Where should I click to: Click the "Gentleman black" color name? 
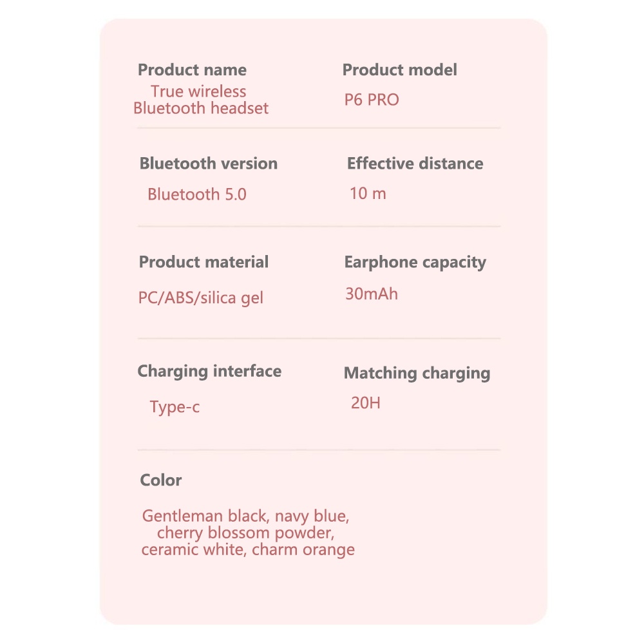pos(204,516)
